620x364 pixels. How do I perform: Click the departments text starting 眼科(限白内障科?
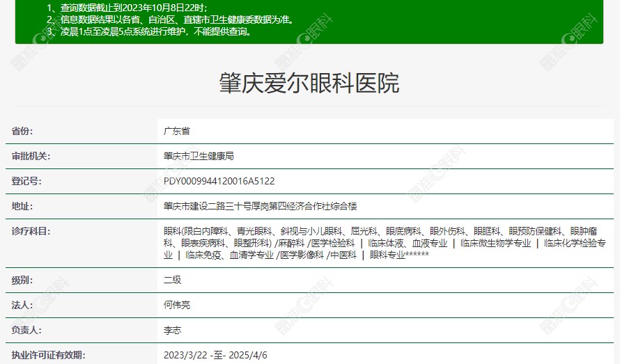tap(385, 243)
